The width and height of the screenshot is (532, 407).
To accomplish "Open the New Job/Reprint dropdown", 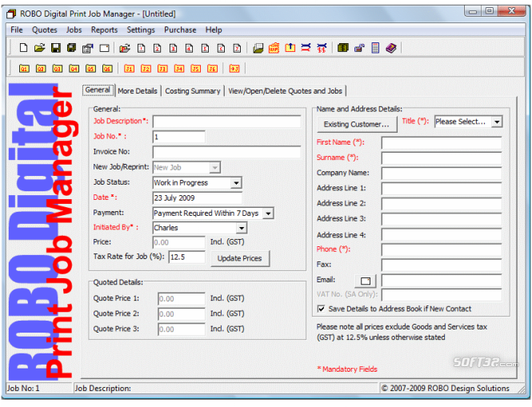I will click(x=214, y=168).
